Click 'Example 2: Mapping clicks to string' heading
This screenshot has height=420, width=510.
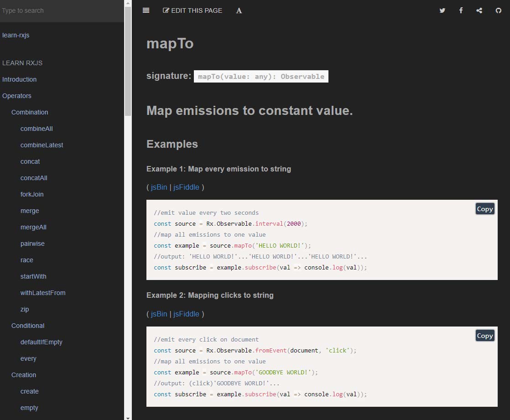point(210,295)
